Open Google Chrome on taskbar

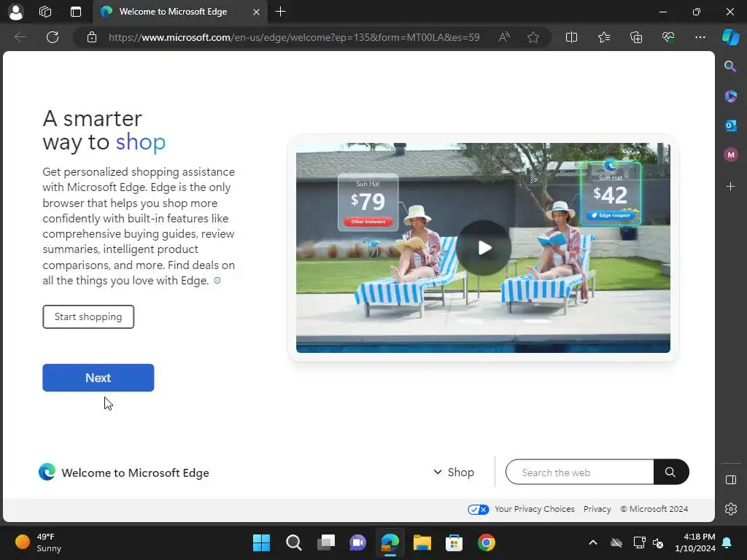pos(487,542)
